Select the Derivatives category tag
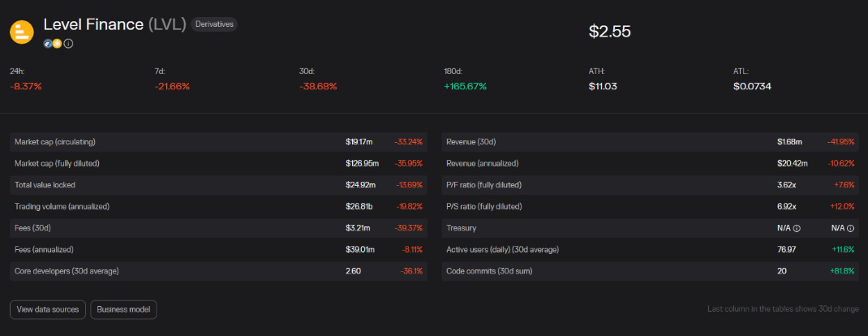Screen dimensions: 868x336 [214, 24]
